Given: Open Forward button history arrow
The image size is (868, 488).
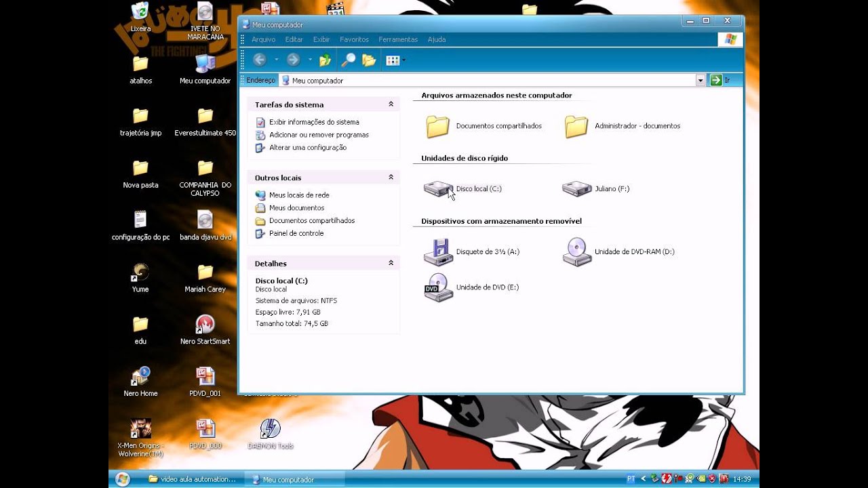Looking at the screenshot, I should tap(310, 60).
